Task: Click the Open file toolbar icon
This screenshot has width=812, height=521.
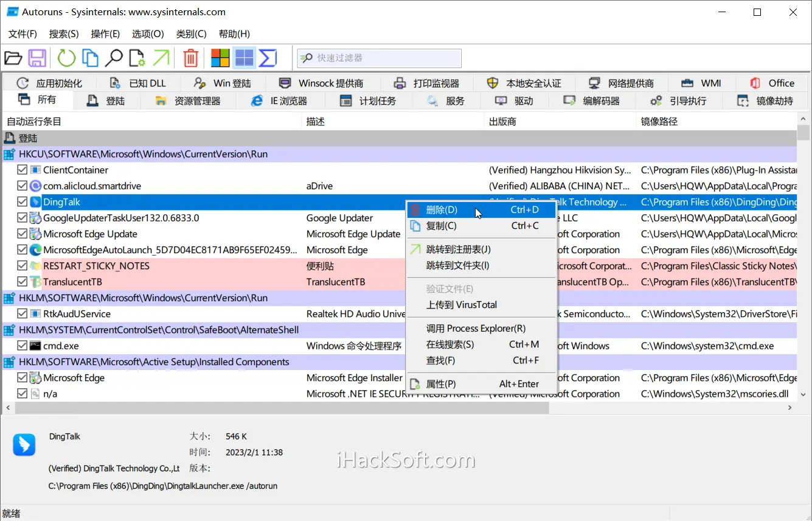Action: 13,58
